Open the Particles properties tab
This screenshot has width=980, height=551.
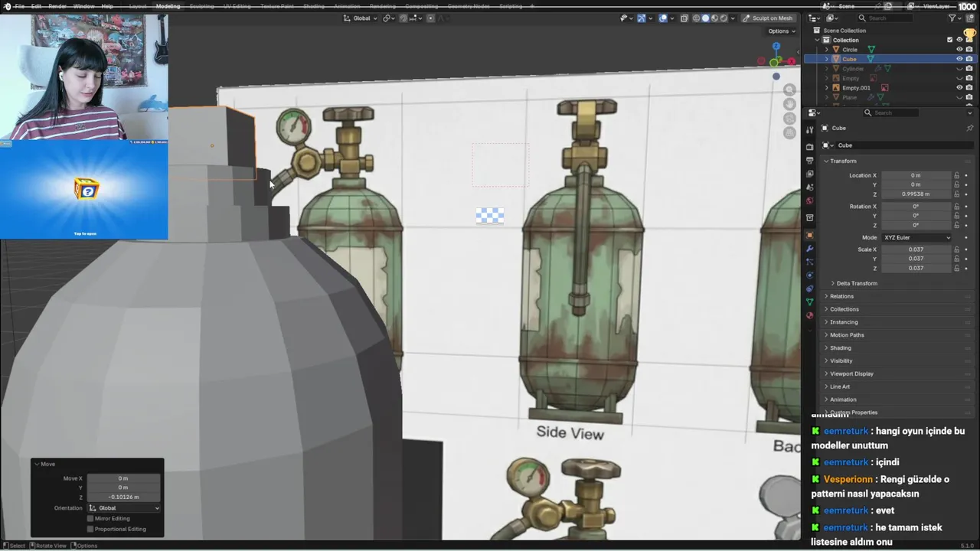coord(809,262)
